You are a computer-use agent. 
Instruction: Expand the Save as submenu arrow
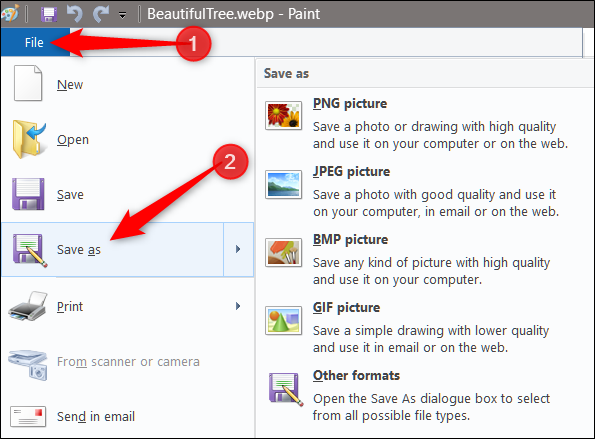tap(238, 249)
